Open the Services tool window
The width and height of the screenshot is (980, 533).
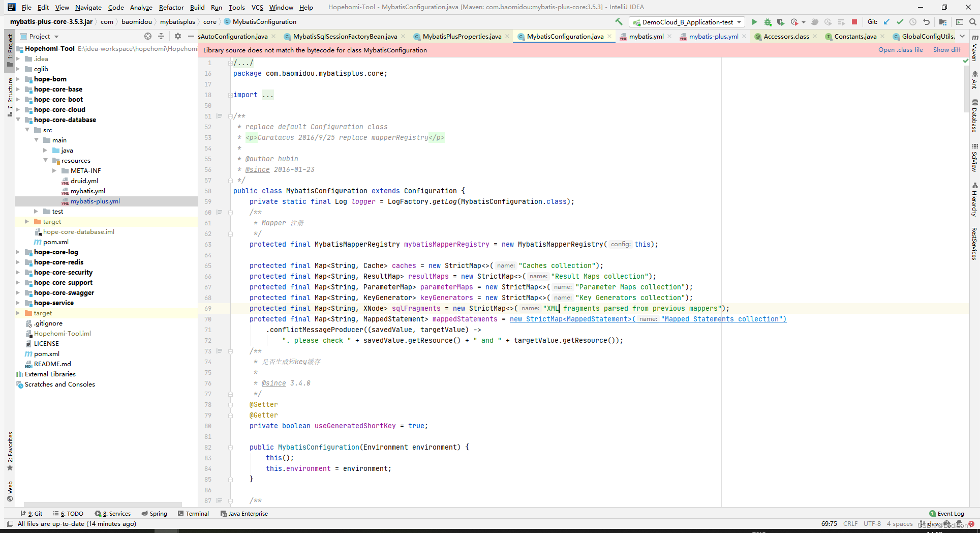(113, 514)
